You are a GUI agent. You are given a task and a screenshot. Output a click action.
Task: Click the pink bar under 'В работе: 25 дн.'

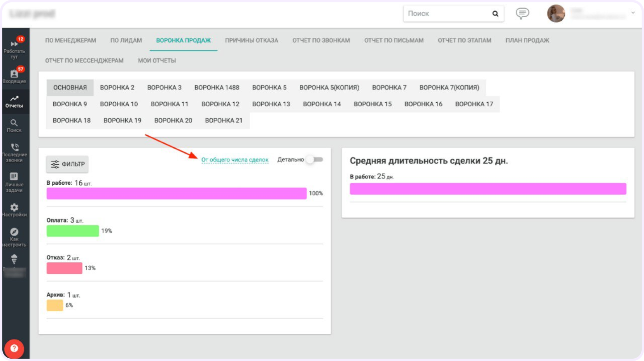tap(488, 189)
